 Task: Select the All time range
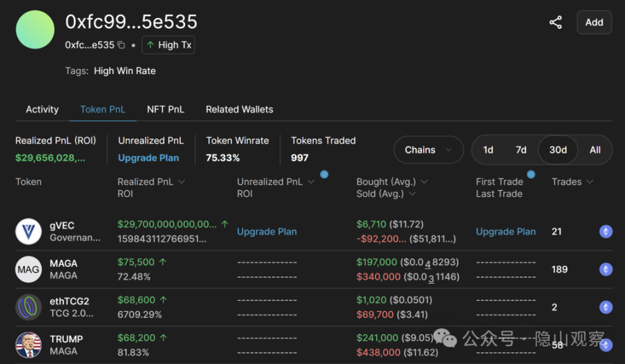point(595,150)
